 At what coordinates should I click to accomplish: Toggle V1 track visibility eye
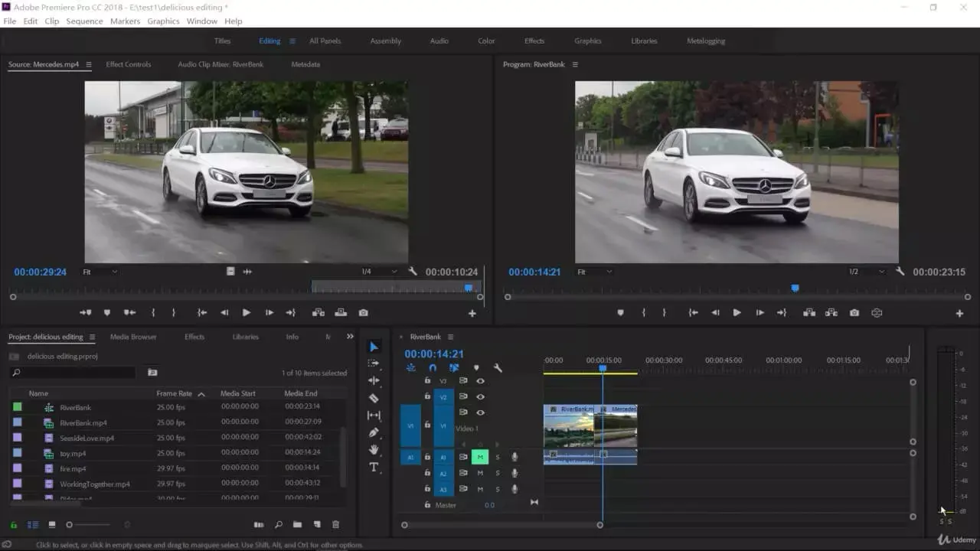point(481,413)
